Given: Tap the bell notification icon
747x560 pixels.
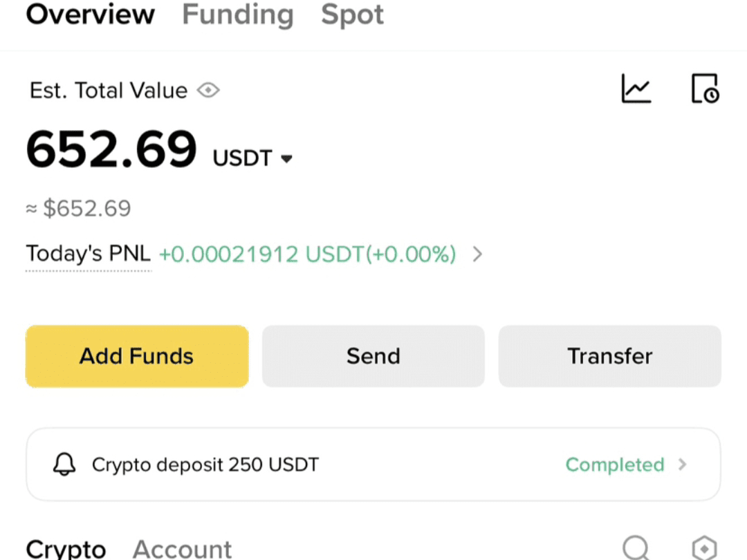Looking at the screenshot, I should [x=64, y=465].
